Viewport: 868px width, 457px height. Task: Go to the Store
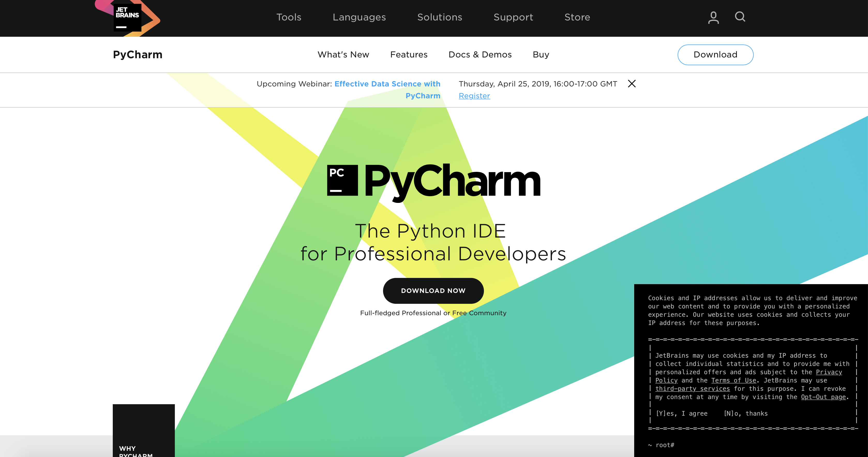(x=577, y=17)
